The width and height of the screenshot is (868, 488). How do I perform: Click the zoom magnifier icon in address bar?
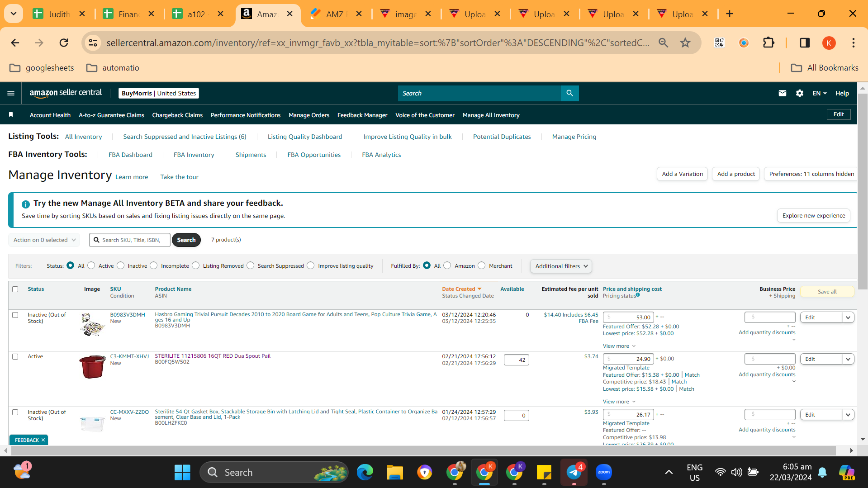663,43
